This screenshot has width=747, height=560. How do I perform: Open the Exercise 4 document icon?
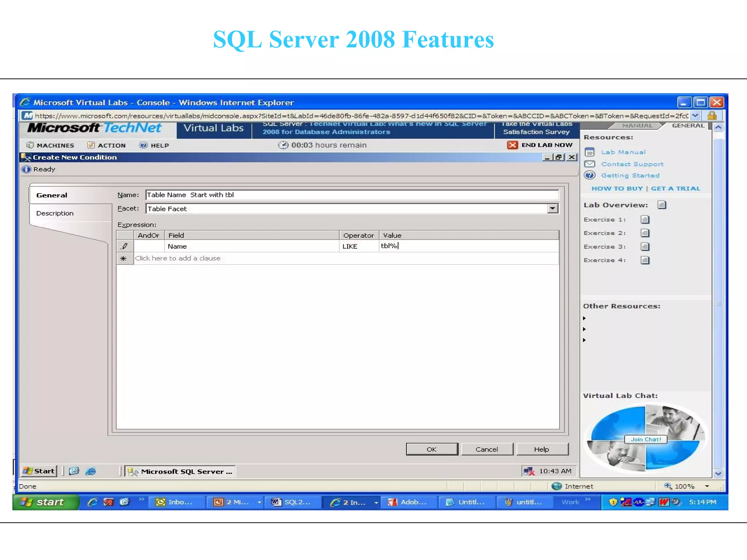[645, 260]
